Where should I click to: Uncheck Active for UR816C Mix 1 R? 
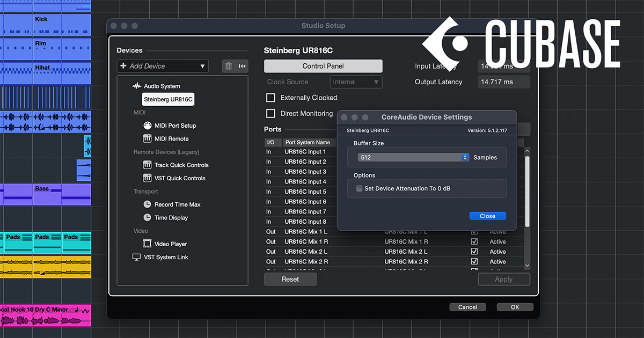tap(474, 241)
